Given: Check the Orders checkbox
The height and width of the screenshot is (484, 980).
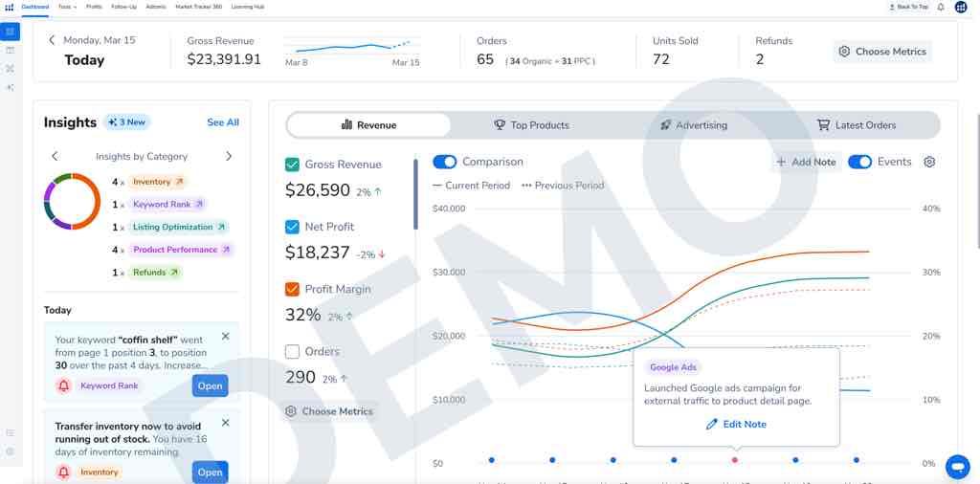Looking at the screenshot, I should click(x=292, y=352).
